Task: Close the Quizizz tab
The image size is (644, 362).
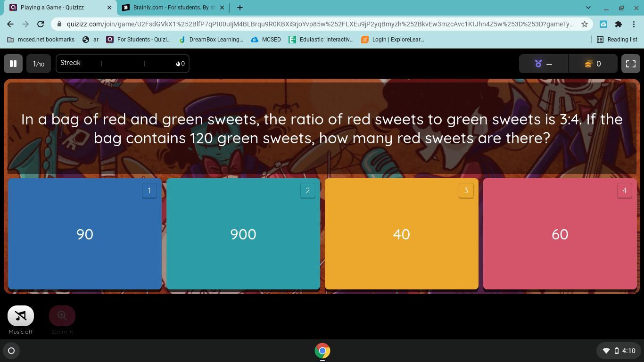Action: pos(109,8)
